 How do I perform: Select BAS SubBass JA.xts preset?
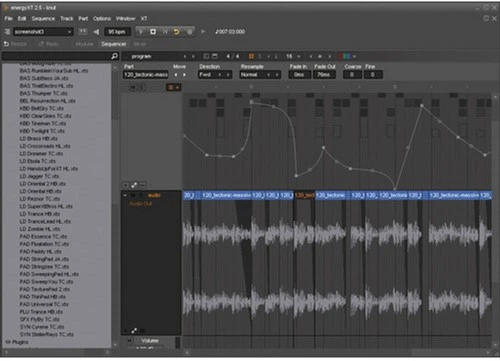tap(44, 78)
